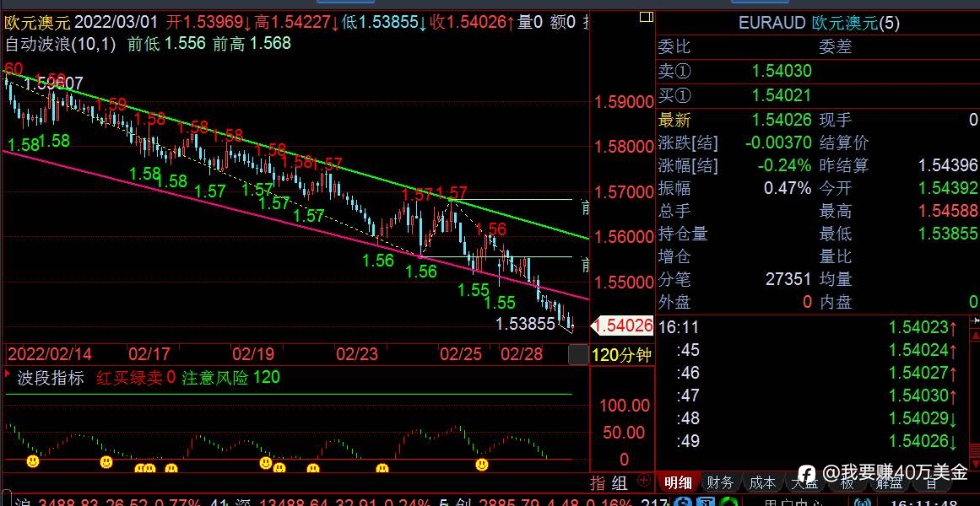The width and height of the screenshot is (980, 506).
Task: Open the 财务 tab
Action: click(x=719, y=482)
